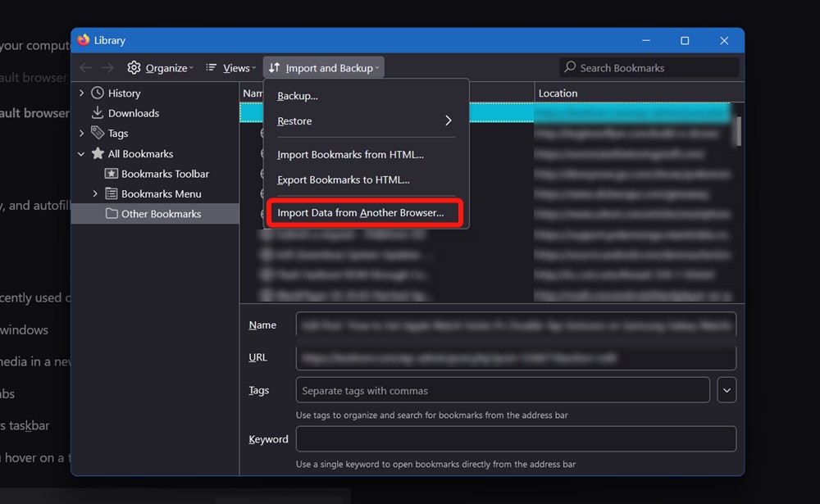This screenshot has width=820, height=504.
Task: Select the Bookmarks Toolbar star icon
Action: (x=110, y=174)
